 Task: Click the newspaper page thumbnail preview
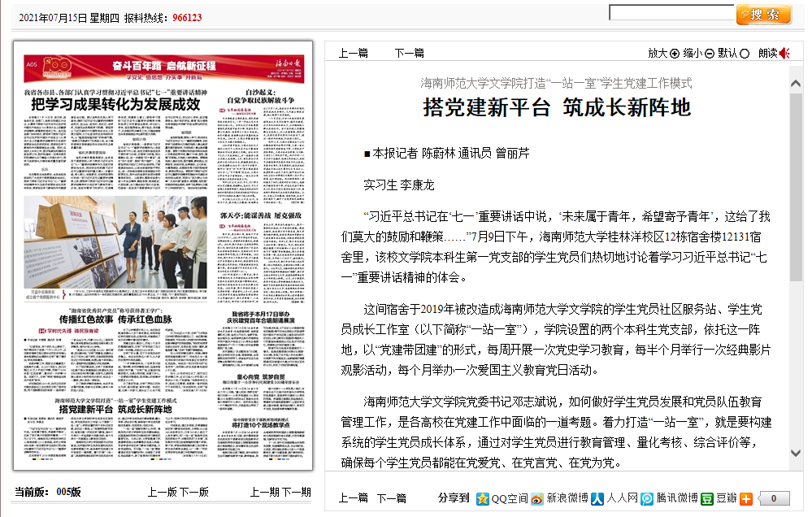[x=163, y=260]
